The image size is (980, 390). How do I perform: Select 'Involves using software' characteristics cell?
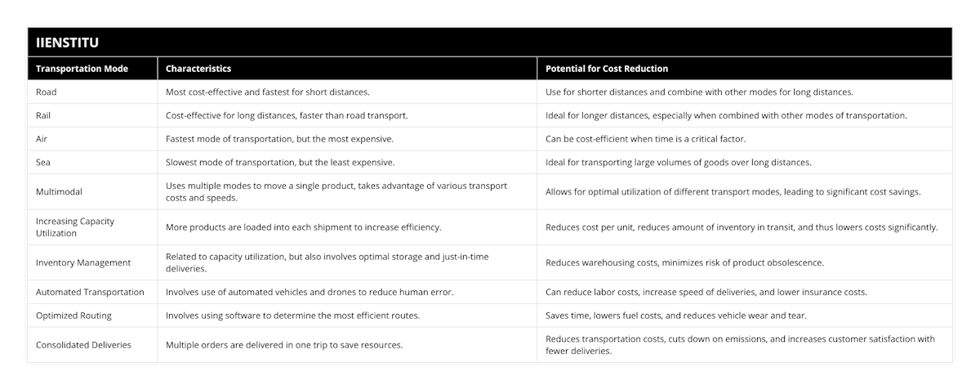(x=303, y=315)
